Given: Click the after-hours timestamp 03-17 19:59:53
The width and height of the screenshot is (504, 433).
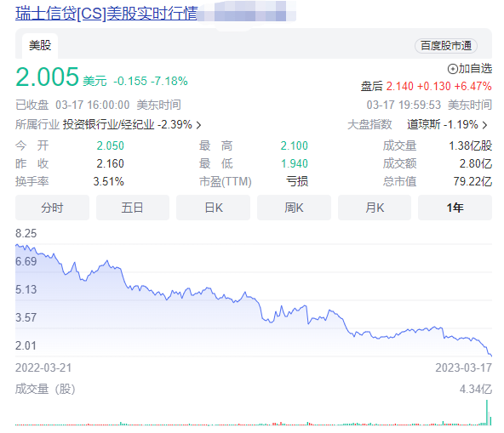Looking at the screenshot, I should pos(404,105).
